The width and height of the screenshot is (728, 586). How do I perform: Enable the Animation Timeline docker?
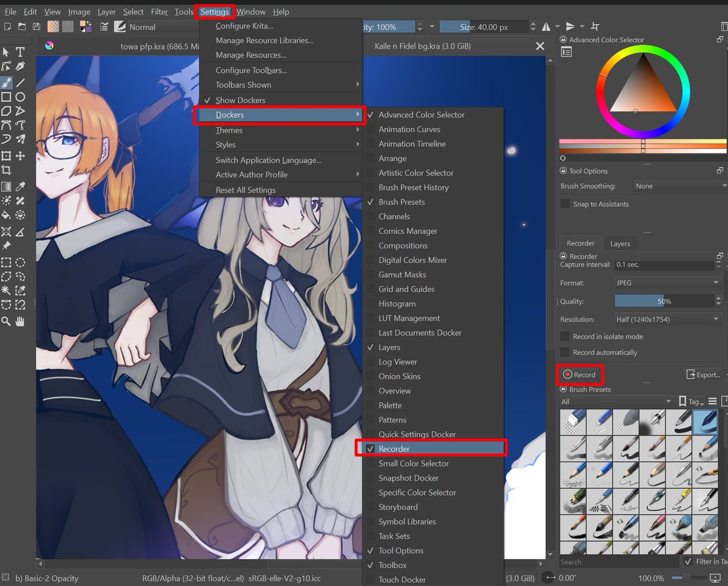coord(434,144)
